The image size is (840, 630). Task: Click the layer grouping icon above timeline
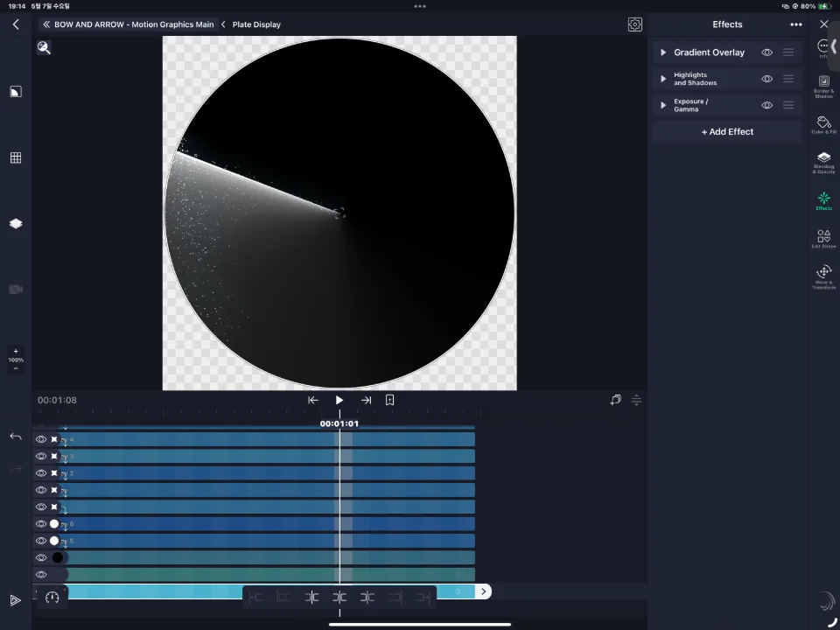point(615,400)
